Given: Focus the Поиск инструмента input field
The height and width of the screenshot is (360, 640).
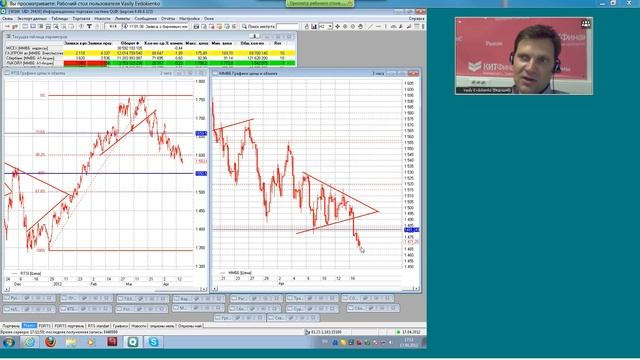Looking at the screenshot, I should (288, 27).
